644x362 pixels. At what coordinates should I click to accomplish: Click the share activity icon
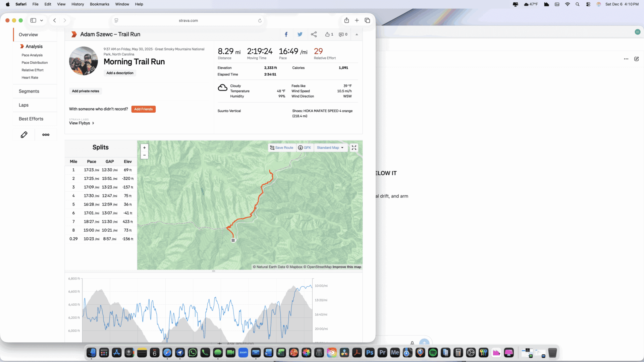(314, 34)
